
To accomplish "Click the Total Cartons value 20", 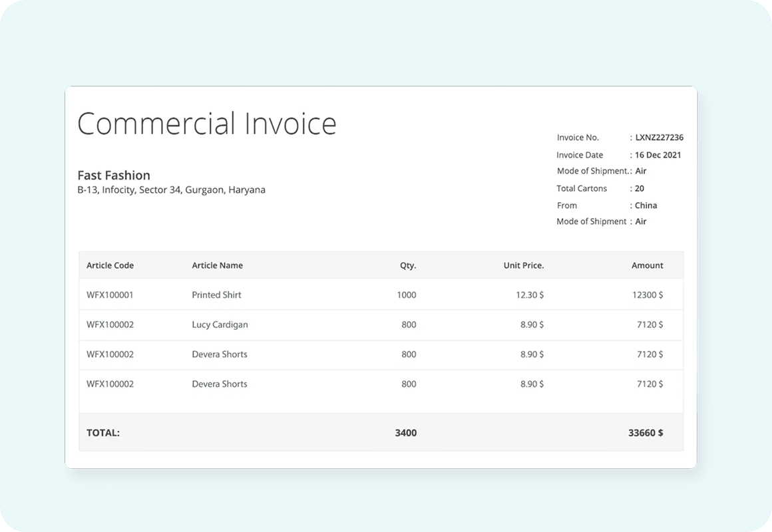I will click(x=639, y=188).
